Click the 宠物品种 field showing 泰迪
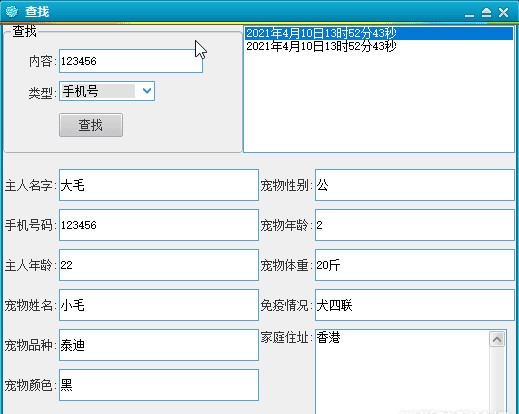Viewport: 519px width, 414px height. click(x=159, y=345)
